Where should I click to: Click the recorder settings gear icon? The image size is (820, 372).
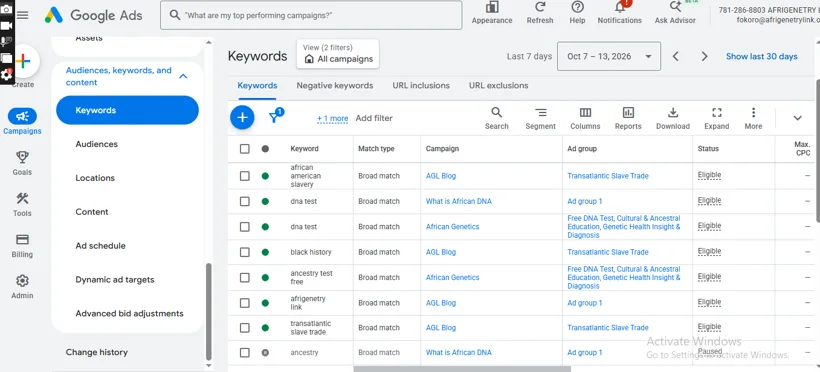pyautogui.click(x=6, y=75)
